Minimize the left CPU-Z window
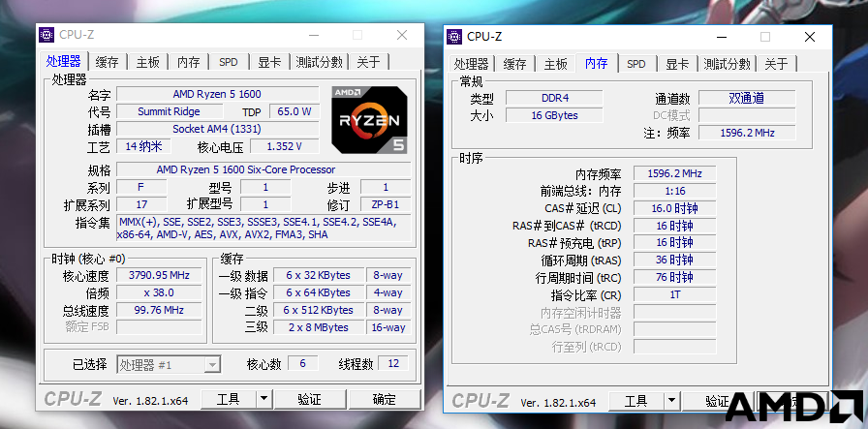The width and height of the screenshot is (868, 429). tap(314, 35)
